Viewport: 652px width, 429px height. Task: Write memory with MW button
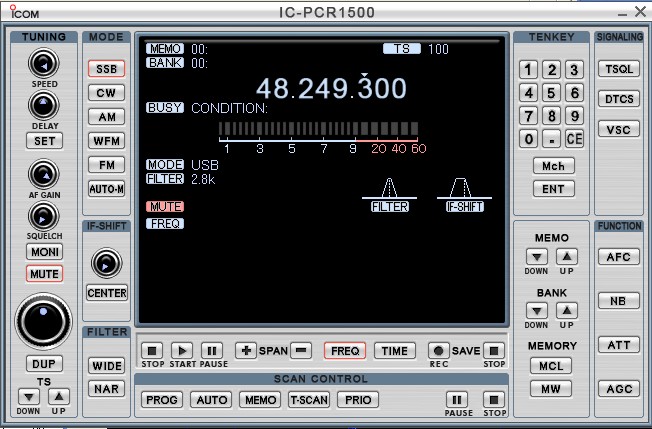point(551,389)
